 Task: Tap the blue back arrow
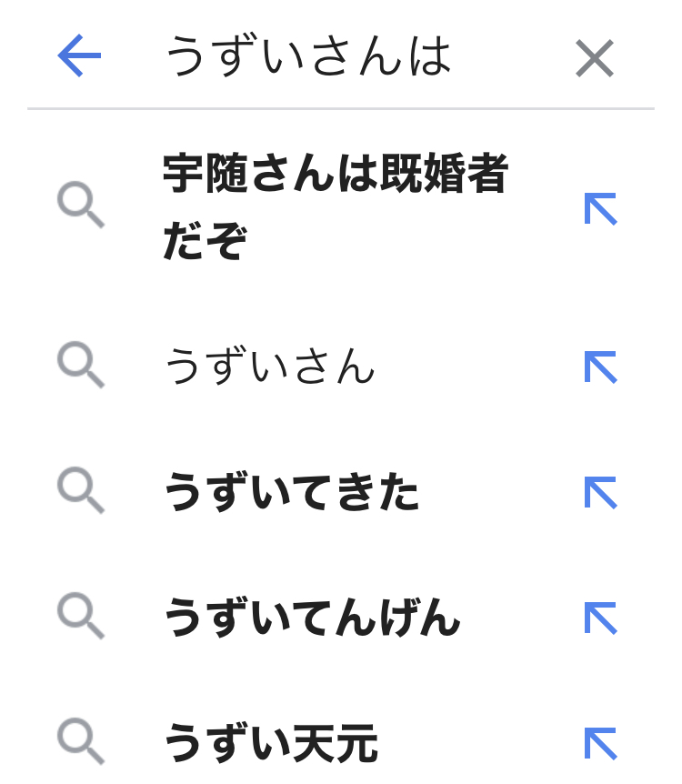(79, 57)
